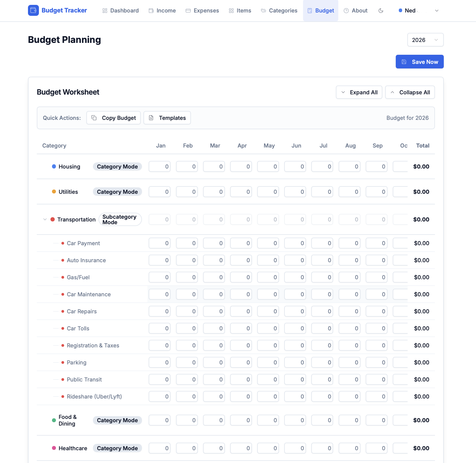476x463 pixels.
Task: Click the blue Housing color dot
Action: point(54,166)
